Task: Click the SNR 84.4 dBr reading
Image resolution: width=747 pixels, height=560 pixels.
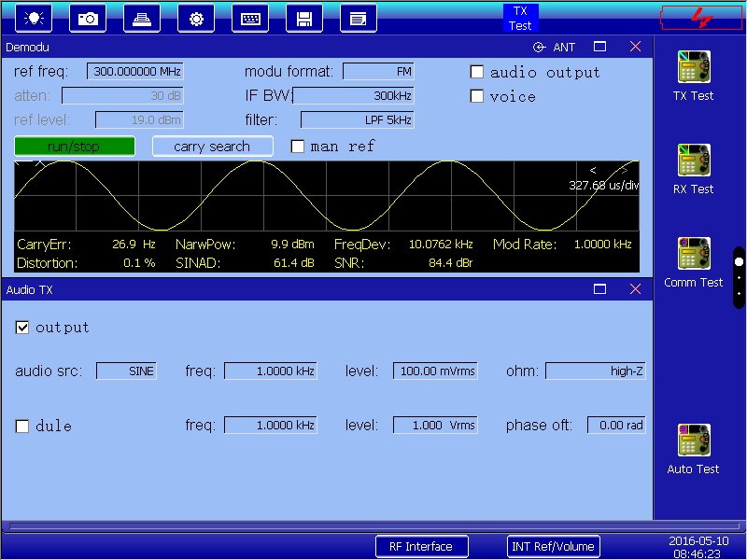Action: click(x=403, y=263)
